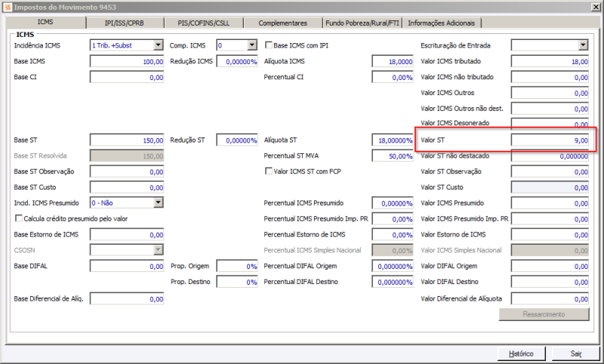Open the disabled CSOSN dropdown
This screenshot has height=364, width=604.
pyautogui.click(x=159, y=250)
